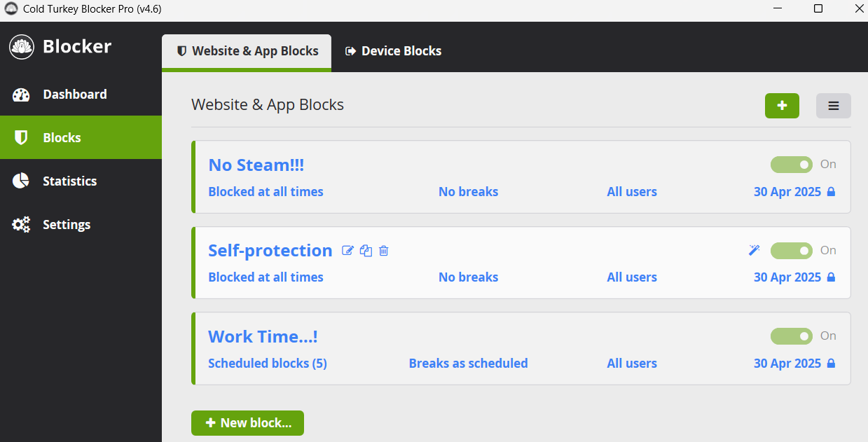Click Blocked at all times under No Steam!!!

(x=266, y=191)
